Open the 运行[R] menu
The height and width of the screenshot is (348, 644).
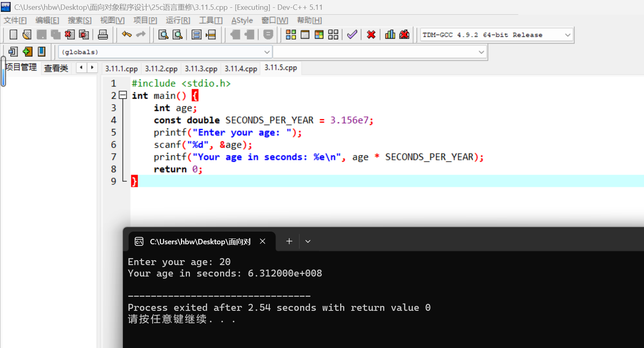click(178, 20)
